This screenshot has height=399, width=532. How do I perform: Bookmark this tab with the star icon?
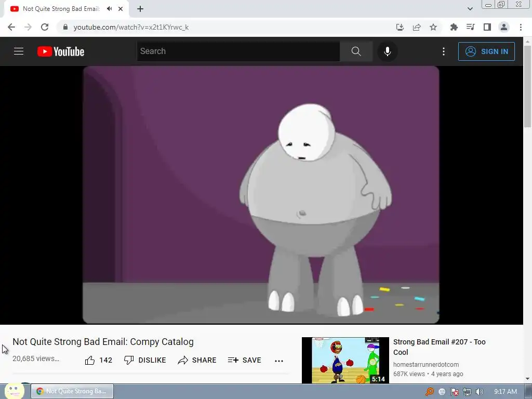[x=433, y=27]
